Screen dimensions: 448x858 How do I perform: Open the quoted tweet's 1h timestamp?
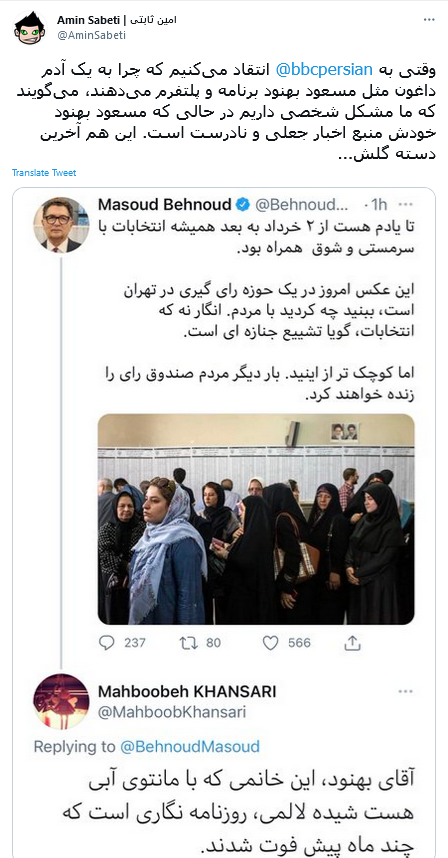point(379,205)
